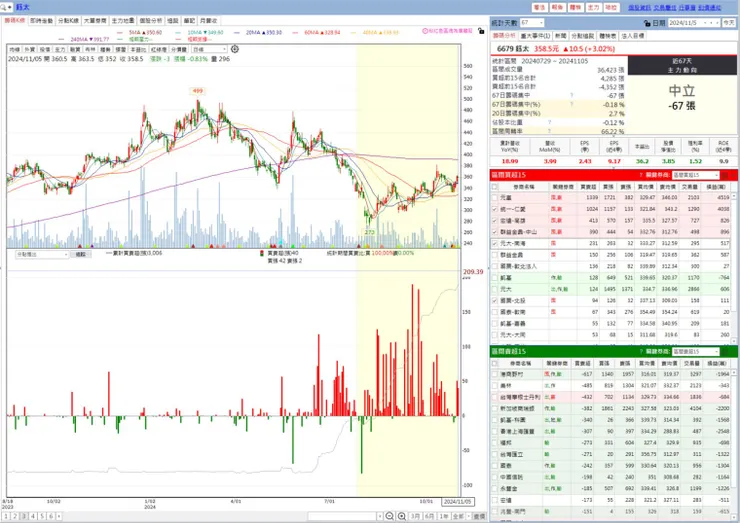Uncheck the 群益金鼎-中山 broker checkbox

(x=495, y=232)
